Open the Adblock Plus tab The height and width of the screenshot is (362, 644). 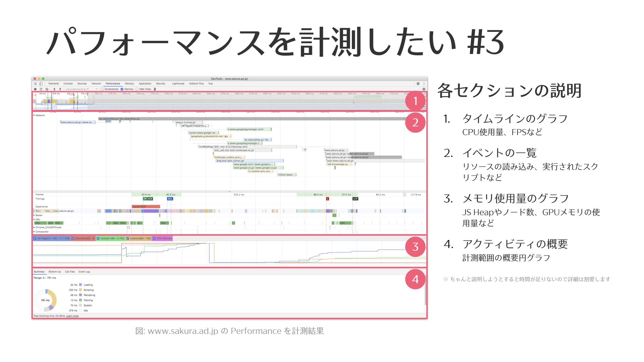(196, 84)
